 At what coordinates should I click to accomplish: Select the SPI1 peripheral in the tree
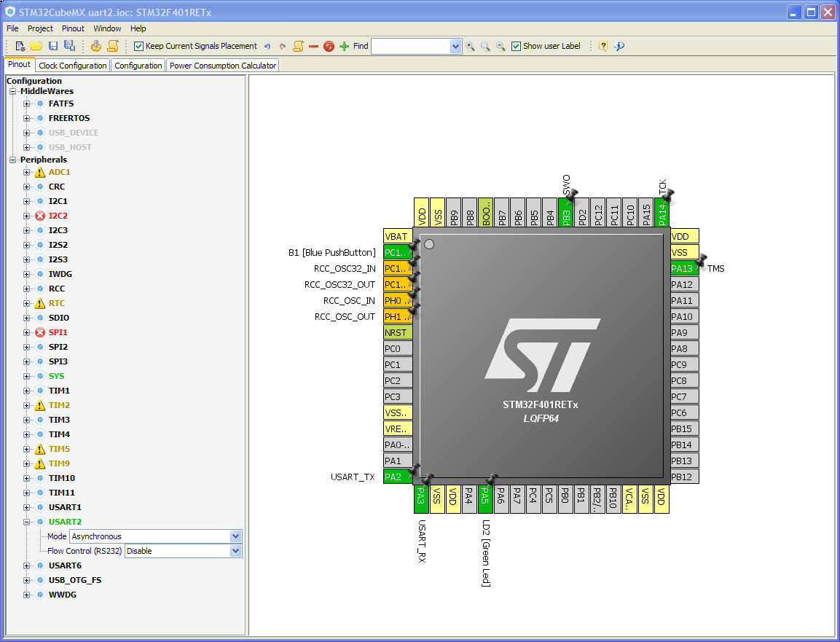point(58,332)
